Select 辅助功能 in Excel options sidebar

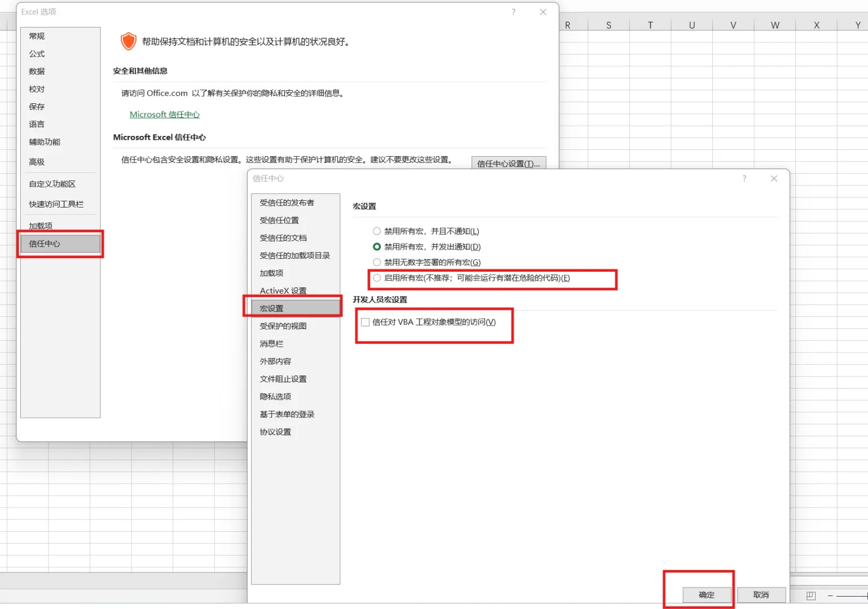(60, 142)
